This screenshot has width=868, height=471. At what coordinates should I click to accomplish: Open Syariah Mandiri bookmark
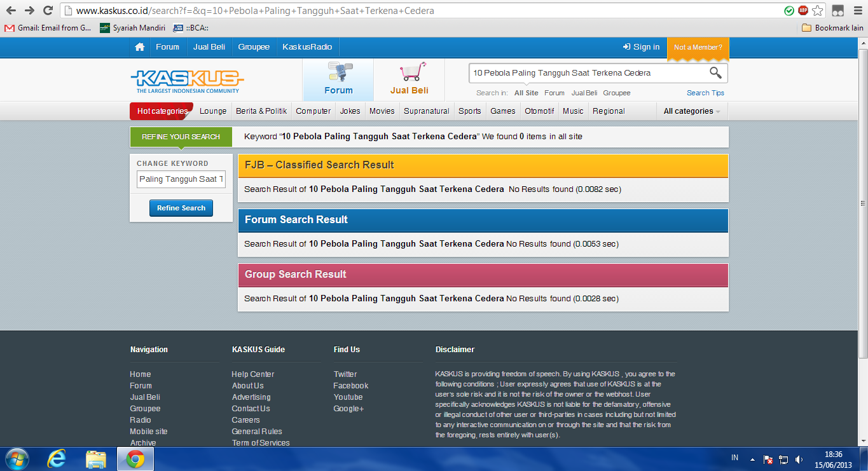click(132, 28)
